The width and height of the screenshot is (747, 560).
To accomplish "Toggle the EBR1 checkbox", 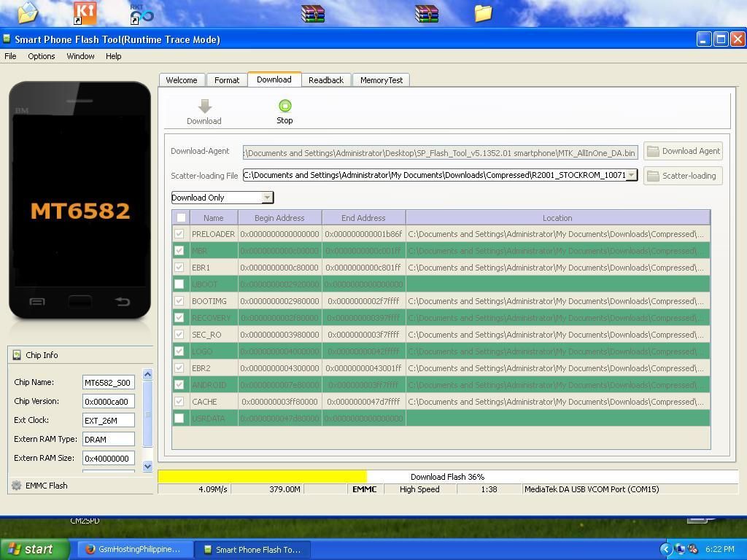I will click(x=179, y=267).
